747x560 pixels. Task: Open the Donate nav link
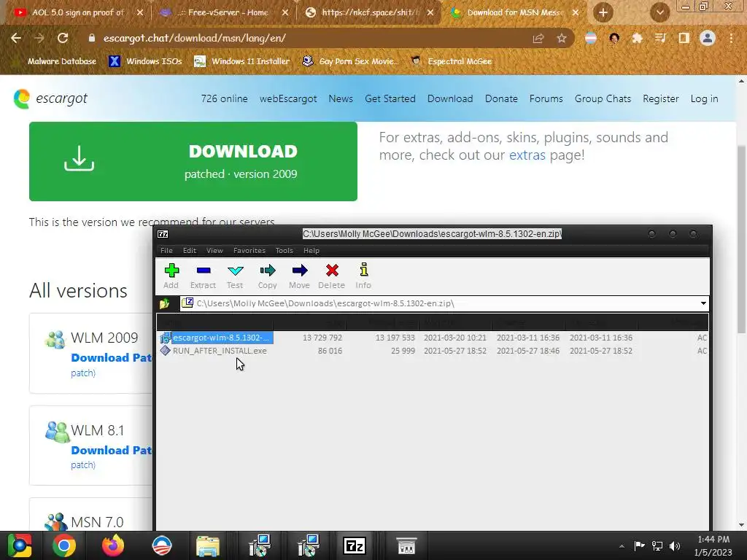coord(501,98)
